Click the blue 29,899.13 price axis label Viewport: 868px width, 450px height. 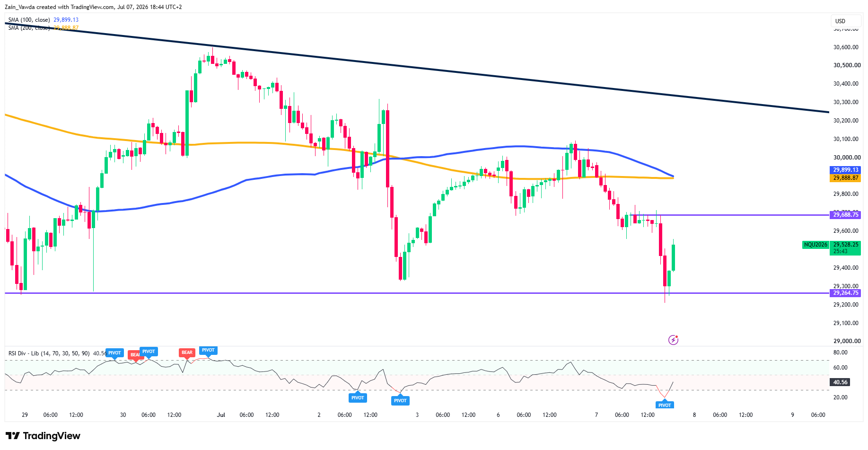click(x=845, y=170)
